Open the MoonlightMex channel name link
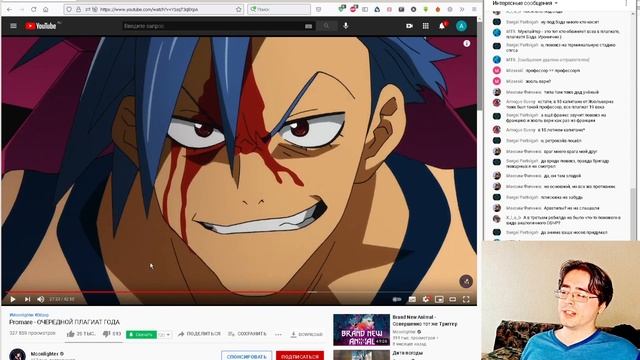The image size is (640, 360). [x=45, y=354]
